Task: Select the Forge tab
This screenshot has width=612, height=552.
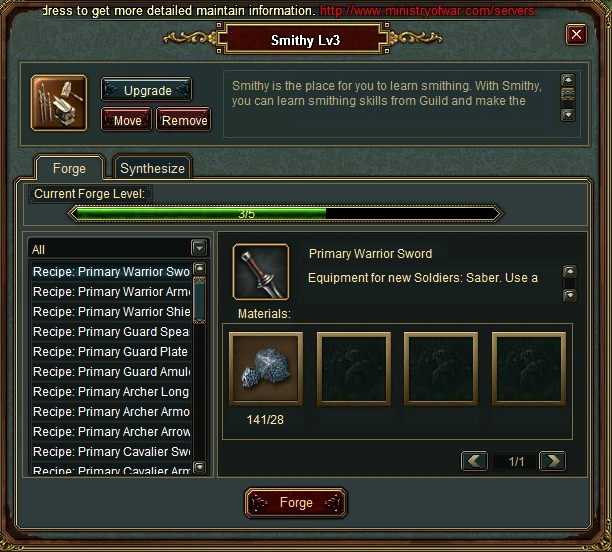Action: click(x=69, y=168)
